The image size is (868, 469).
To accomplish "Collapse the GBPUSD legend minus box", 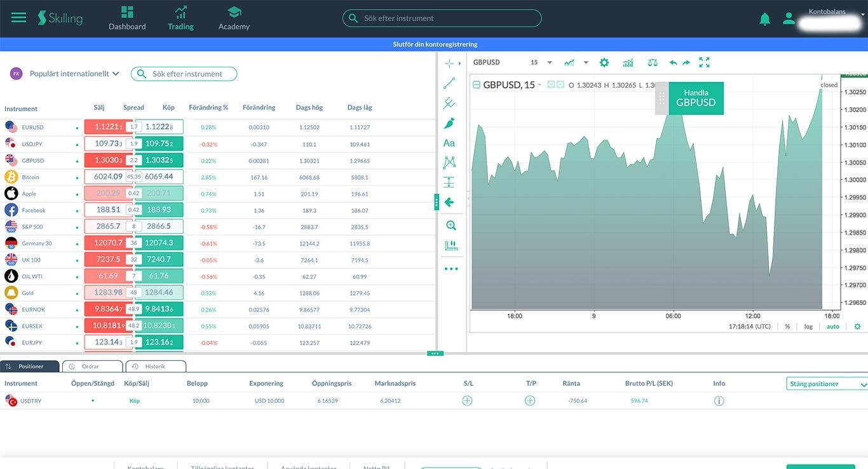I will [477, 85].
